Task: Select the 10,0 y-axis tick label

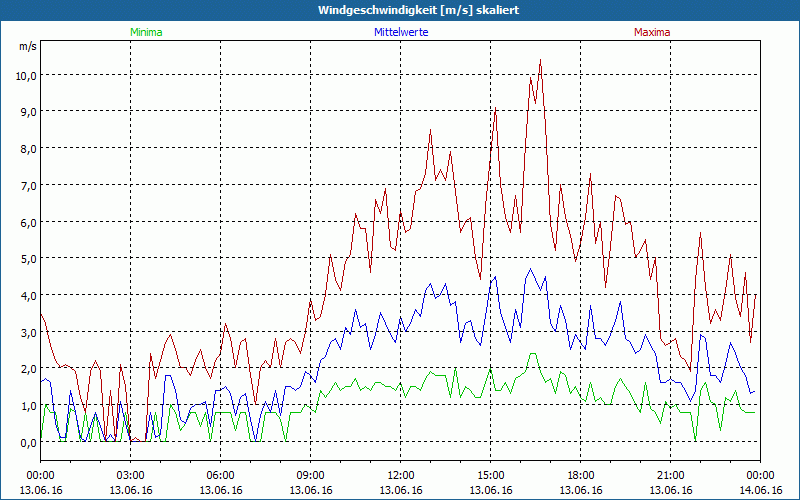Action: point(26,76)
